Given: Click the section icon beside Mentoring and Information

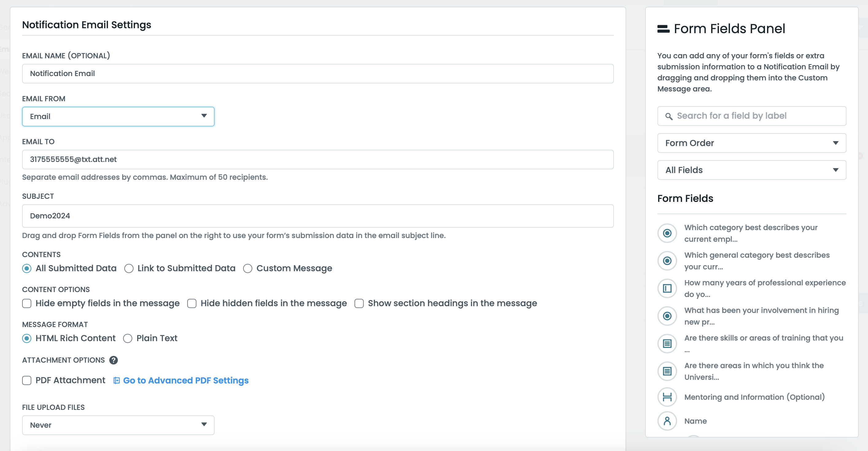Looking at the screenshot, I should point(667,397).
